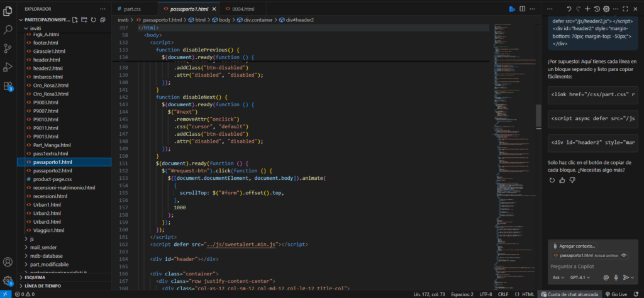This screenshot has height=298, width=644.
Task: Give thumbs up to Copilot response
Action: coord(562,180)
